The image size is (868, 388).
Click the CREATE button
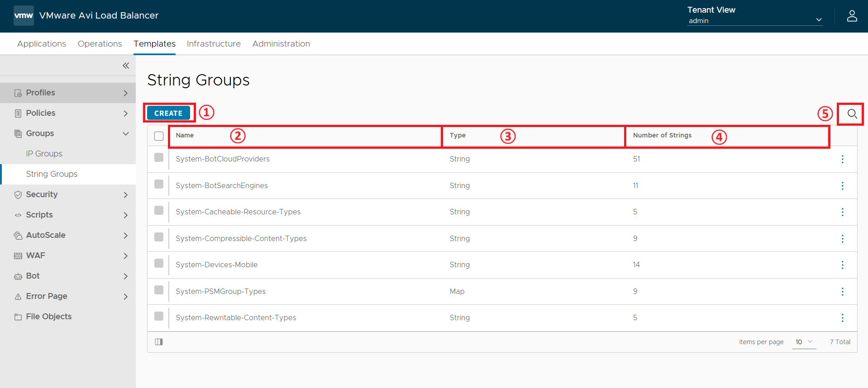(x=168, y=113)
